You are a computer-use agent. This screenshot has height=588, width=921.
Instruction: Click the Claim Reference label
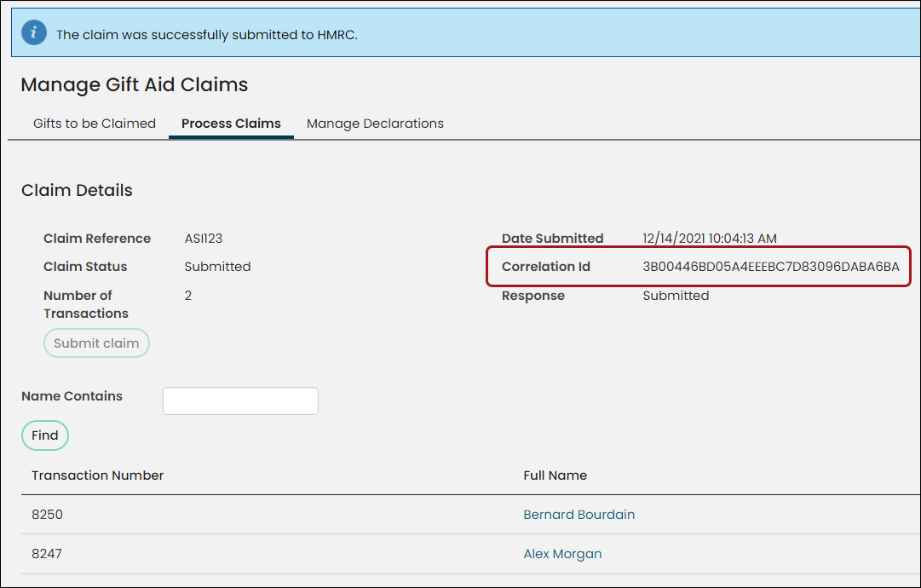[x=97, y=239]
